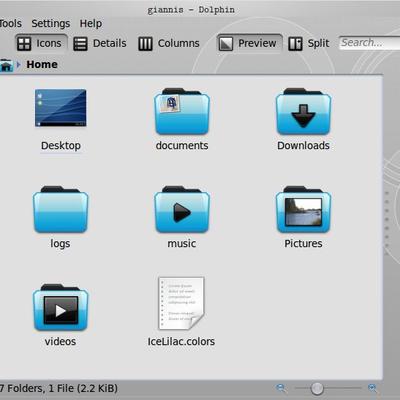The height and width of the screenshot is (400, 400).
Task: Open the Downloads folder icon
Action: 303,111
